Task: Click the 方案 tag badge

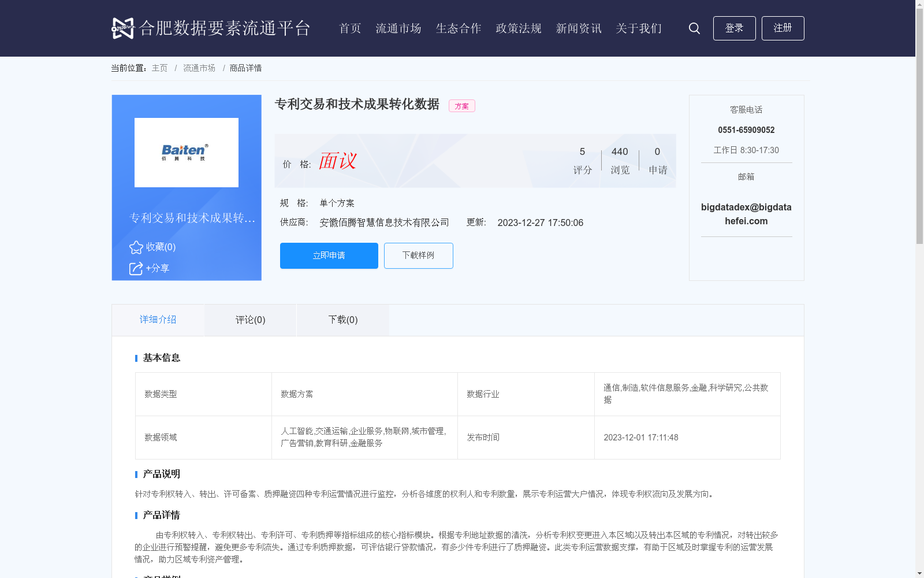Action: tap(462, 106)
